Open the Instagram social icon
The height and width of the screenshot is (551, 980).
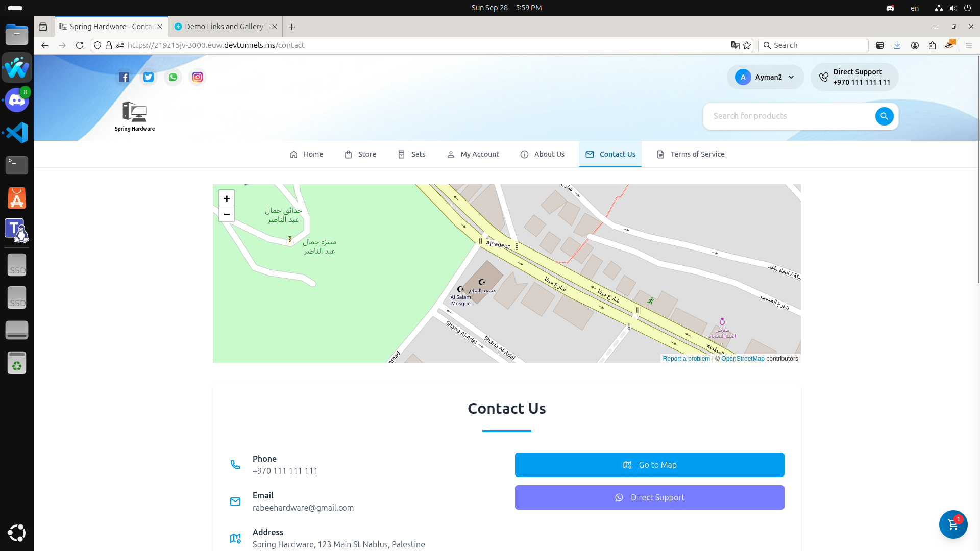point(198,77)
